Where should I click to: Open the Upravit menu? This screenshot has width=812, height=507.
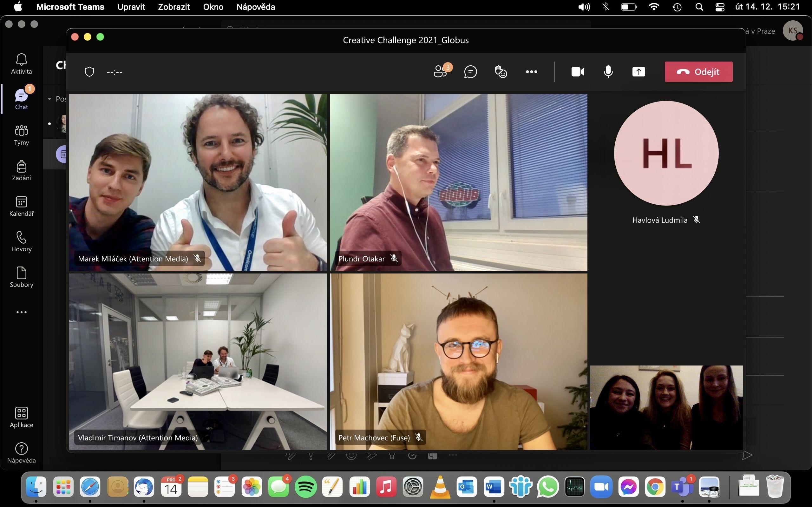click(x=131, y=7)
